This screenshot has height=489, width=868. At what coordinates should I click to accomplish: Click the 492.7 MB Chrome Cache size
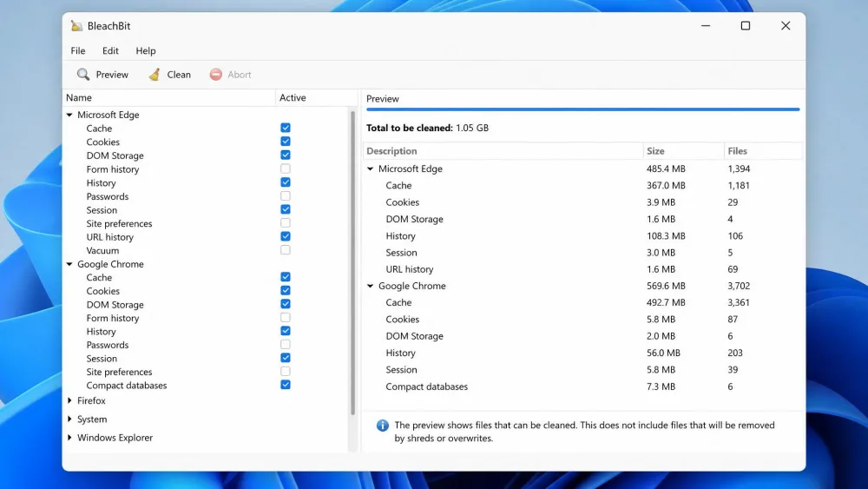click(x=666, y=302)
